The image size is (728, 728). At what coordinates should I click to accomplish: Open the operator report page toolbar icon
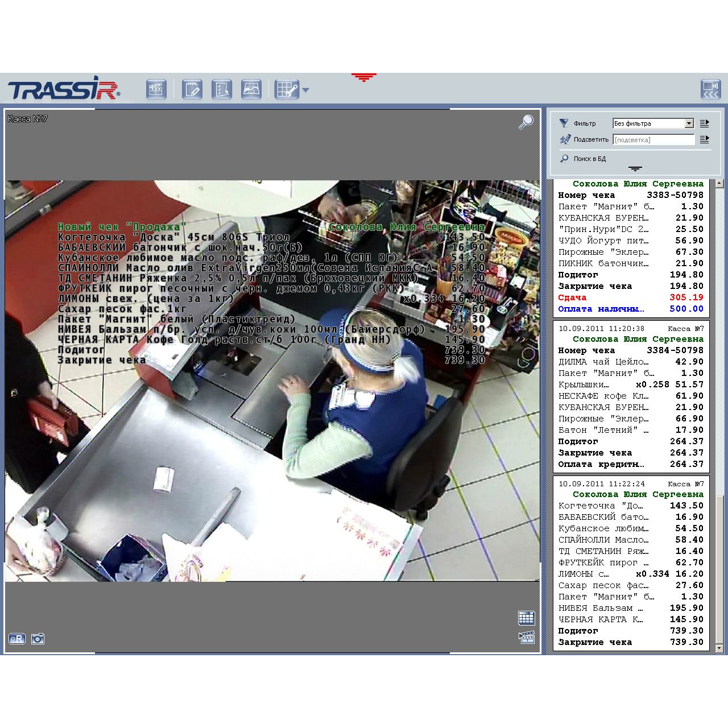tap(222, 89)
